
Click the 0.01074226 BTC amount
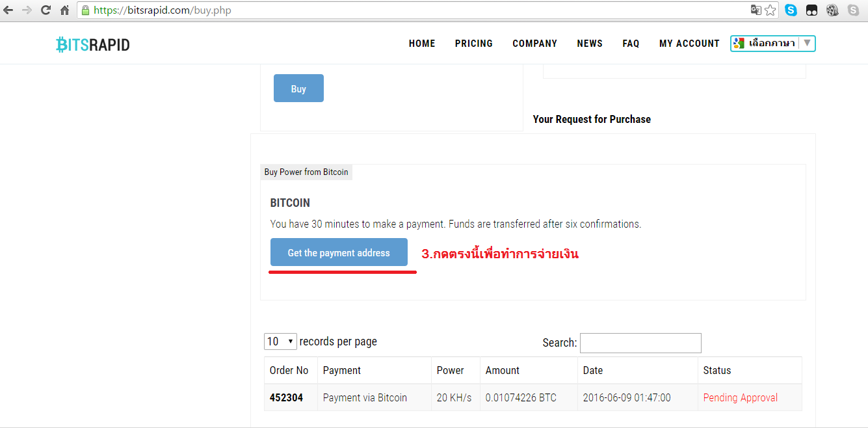pos(521,397)
